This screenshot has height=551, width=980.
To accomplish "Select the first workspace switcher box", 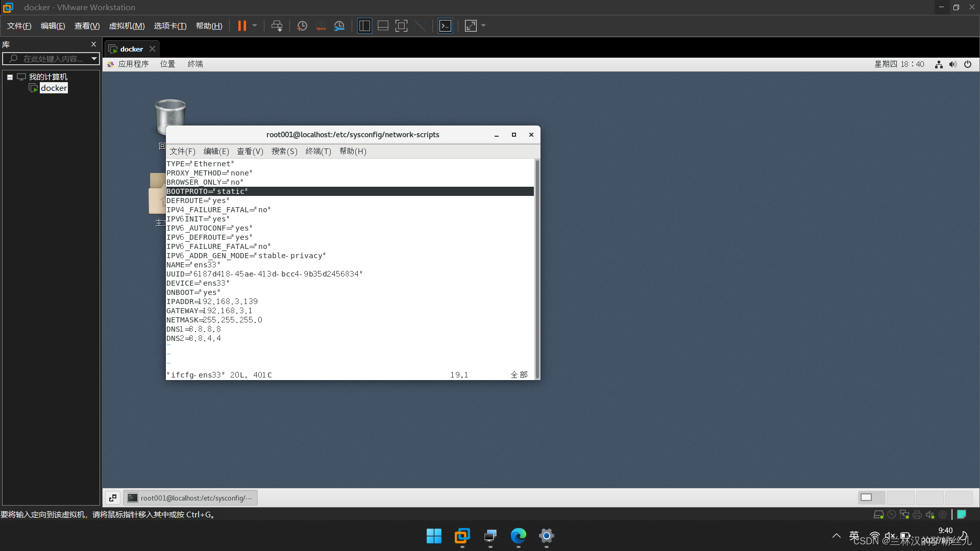I will point(871,497).
